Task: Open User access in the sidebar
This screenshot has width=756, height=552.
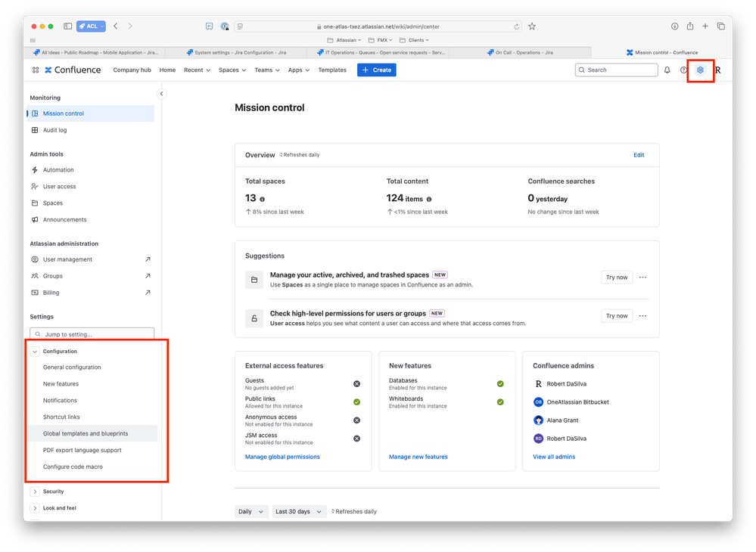Action: [x=91, y=187]
